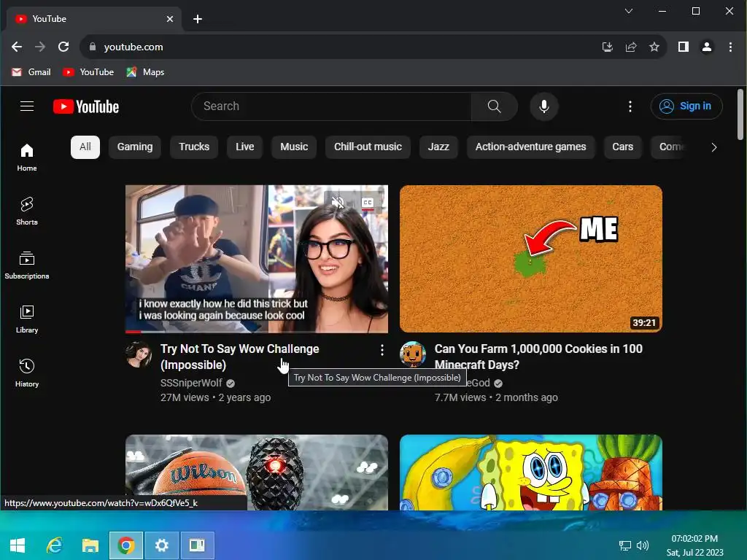Open Settings gear in taskbar

pos(161,545)
